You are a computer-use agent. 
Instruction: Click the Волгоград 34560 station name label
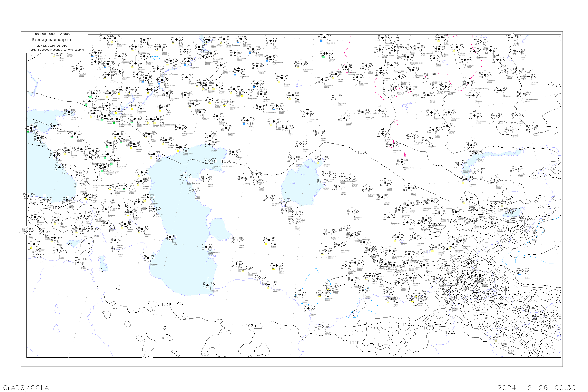coord(142,112)
